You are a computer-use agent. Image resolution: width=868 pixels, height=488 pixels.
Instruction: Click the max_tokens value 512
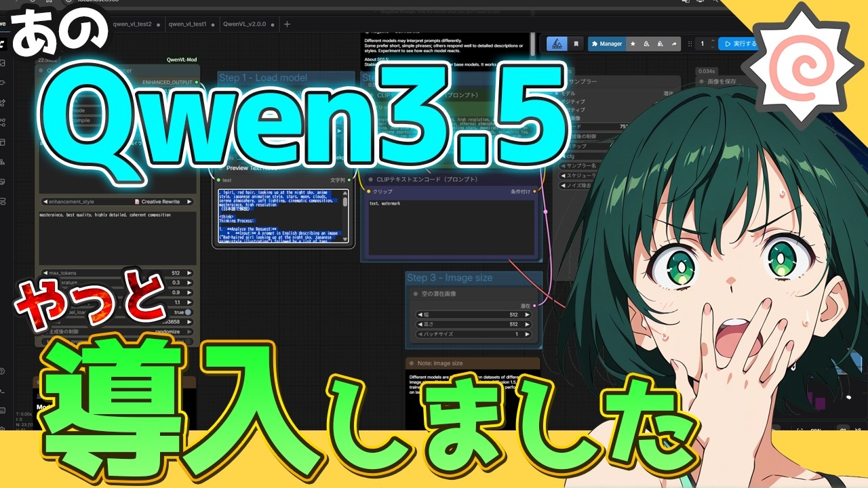click(x=176, y=272)
